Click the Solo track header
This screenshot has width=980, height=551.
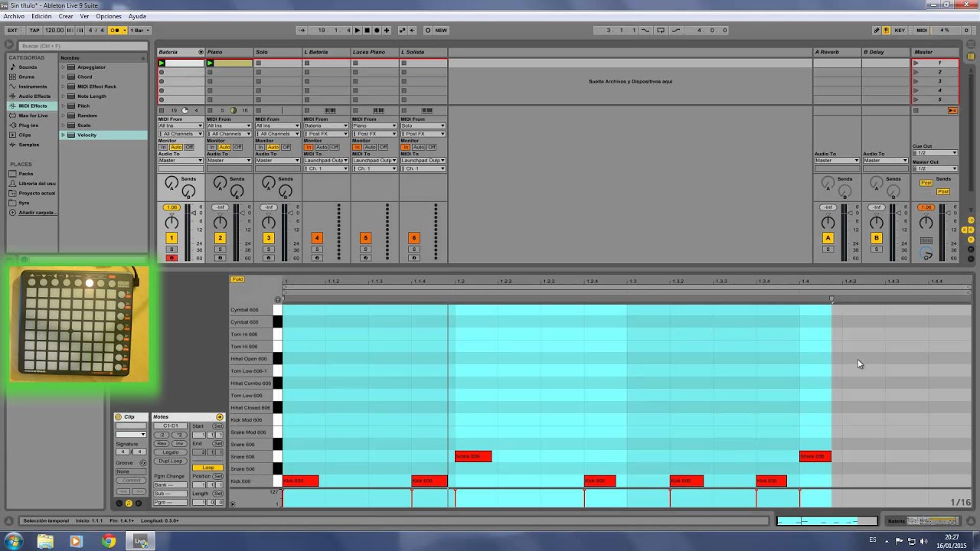click(x=277, y=52)
